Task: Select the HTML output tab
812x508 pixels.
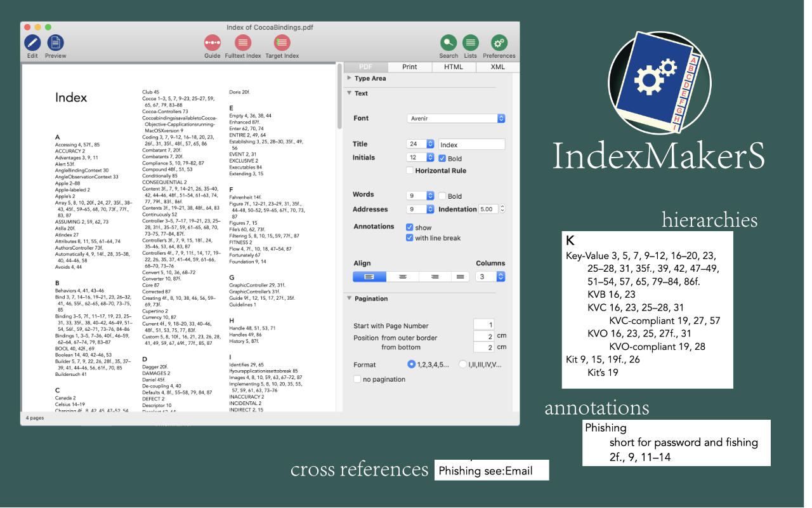Action: [454, 67]
